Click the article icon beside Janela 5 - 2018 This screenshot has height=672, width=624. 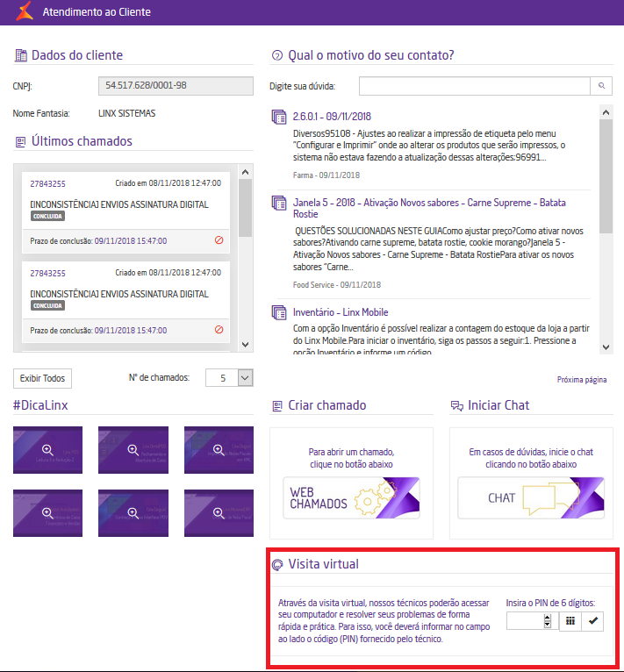coord(279,203)
